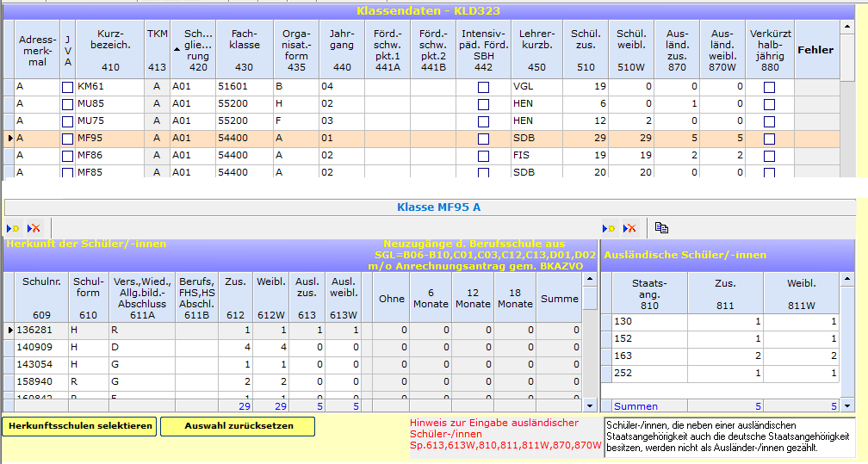Click scroll-up arrow of Herkunft table
This screenshot has width=868, height=464.
point(590,279)
